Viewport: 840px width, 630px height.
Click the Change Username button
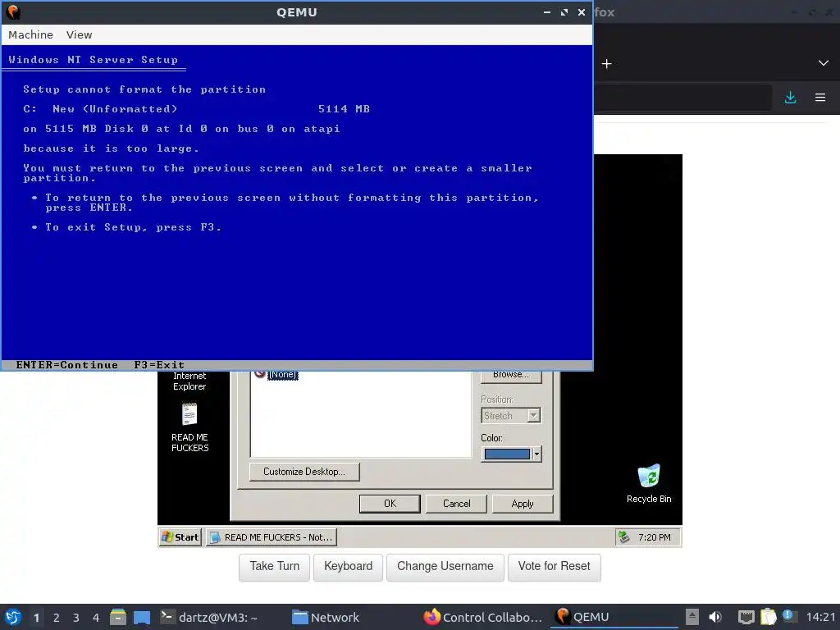445,567
